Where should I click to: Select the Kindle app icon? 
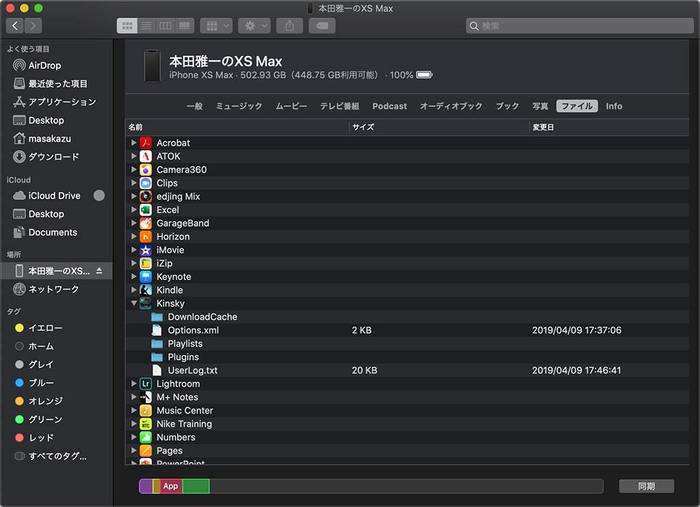coord(146,290)
